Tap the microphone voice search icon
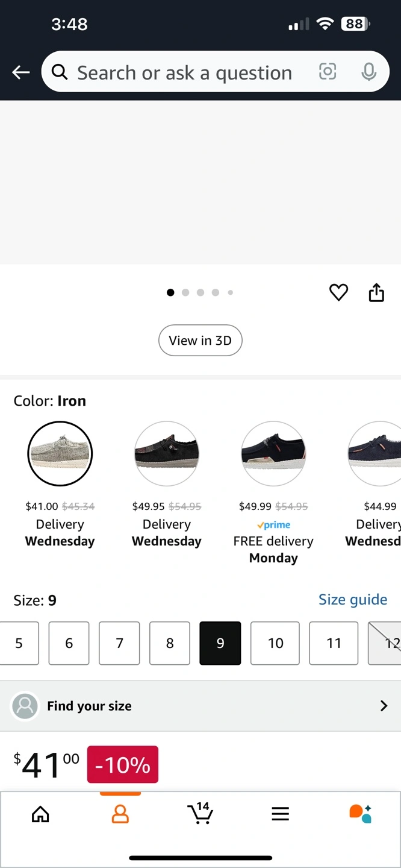 click(x=368, y=72)
